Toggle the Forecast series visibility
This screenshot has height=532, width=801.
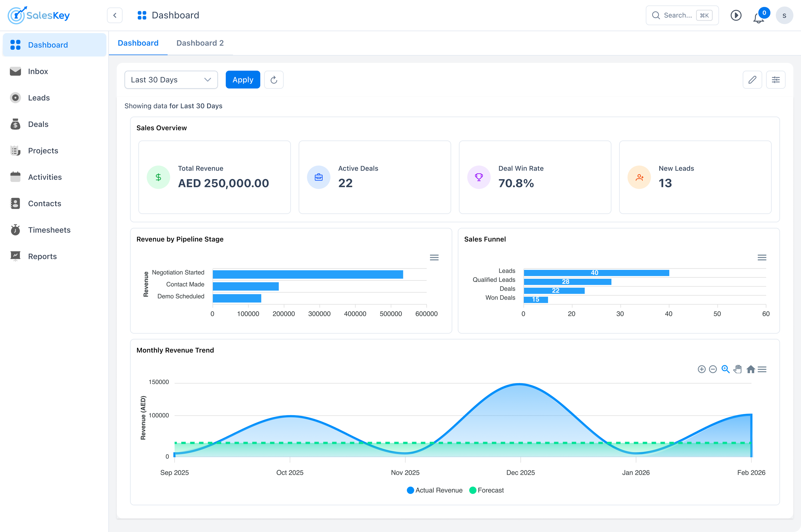point(486,490)
